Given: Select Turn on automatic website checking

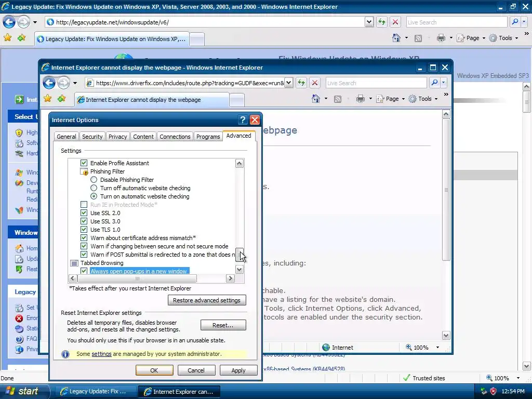Looking at the screenshot, I should (x=94, y=196).
